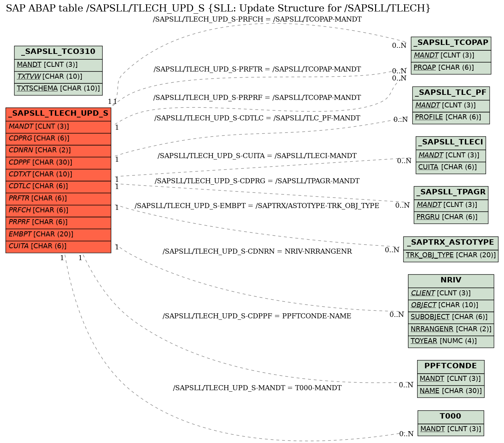Click PRFTR = TCOPAP-MANDT relation label
The width and height of the screenshot is (504, 443).
pos(257,69)
